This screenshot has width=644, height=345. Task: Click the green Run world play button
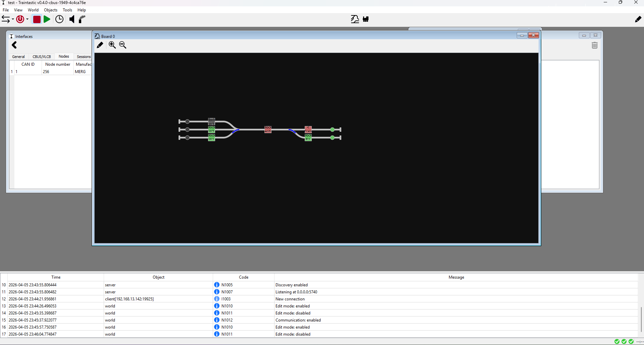[47, 19]
